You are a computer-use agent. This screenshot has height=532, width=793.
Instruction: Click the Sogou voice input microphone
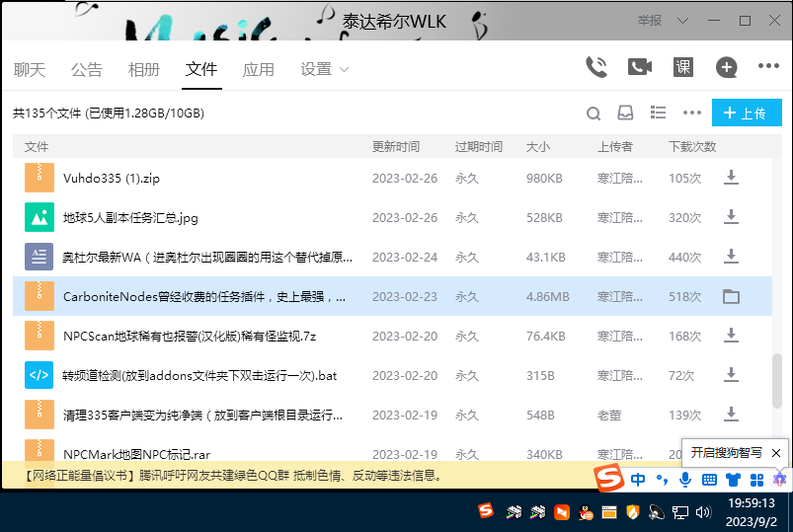(685, 479)
